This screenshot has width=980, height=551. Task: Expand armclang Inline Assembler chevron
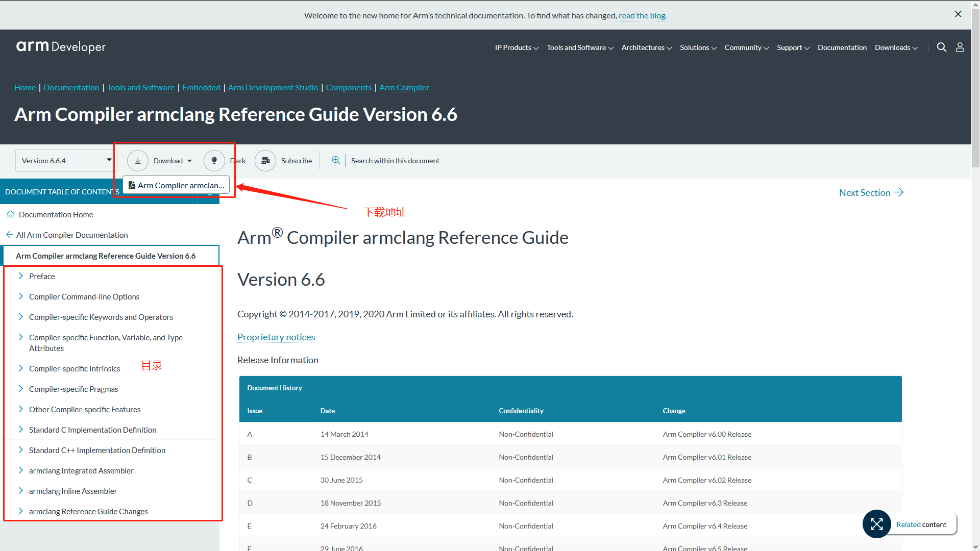click(21, 491)
